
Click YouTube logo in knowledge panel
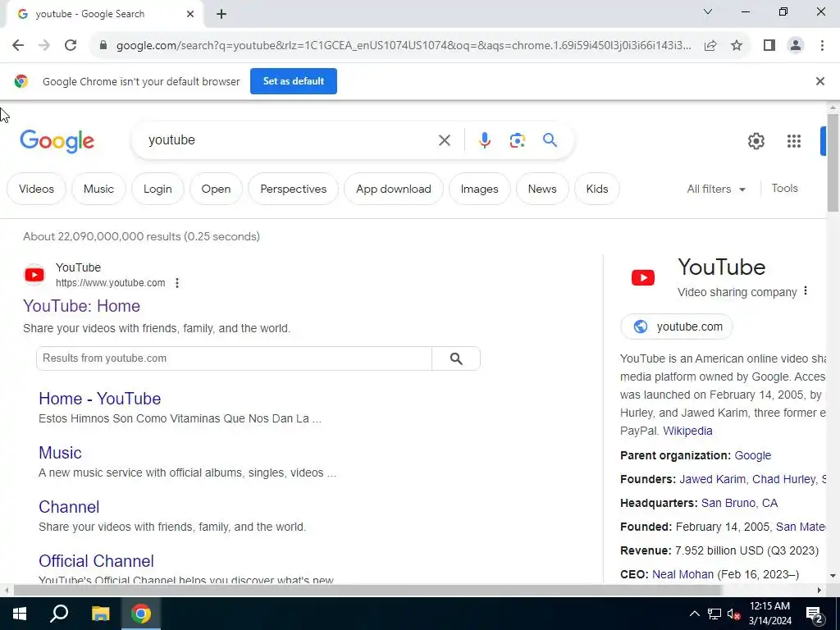643,277
